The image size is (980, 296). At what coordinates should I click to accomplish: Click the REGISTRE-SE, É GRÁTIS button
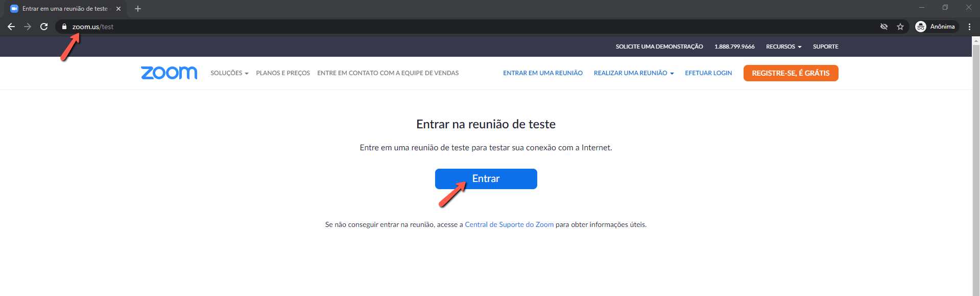(x=791, y=73)
